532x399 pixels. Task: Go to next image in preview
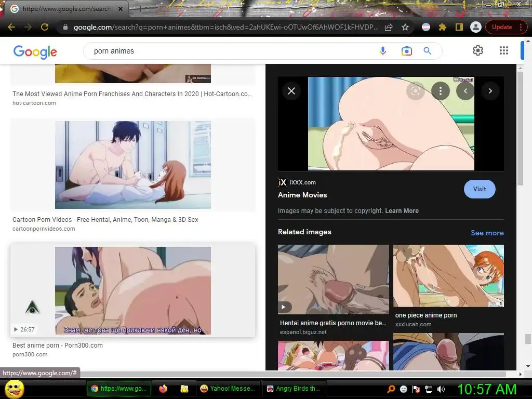(490, 91)
